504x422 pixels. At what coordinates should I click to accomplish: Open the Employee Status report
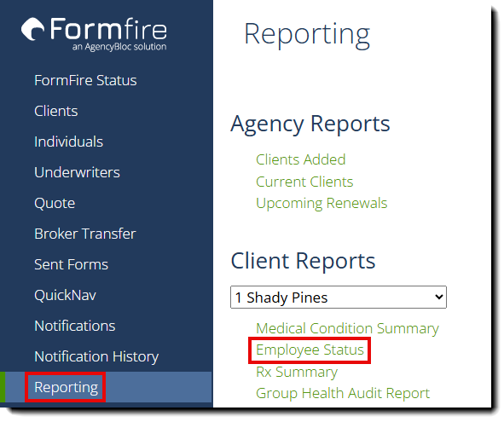tap(310, 350)
